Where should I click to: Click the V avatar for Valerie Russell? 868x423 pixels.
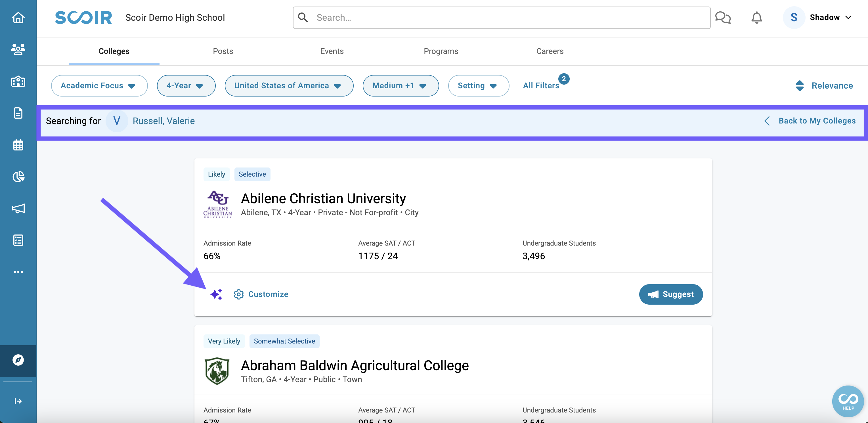coord(117,121)
